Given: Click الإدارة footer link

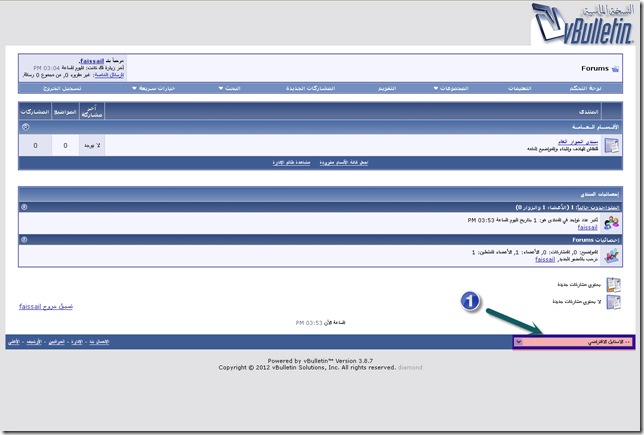Looking at the screenshot, I should point(77,342).
